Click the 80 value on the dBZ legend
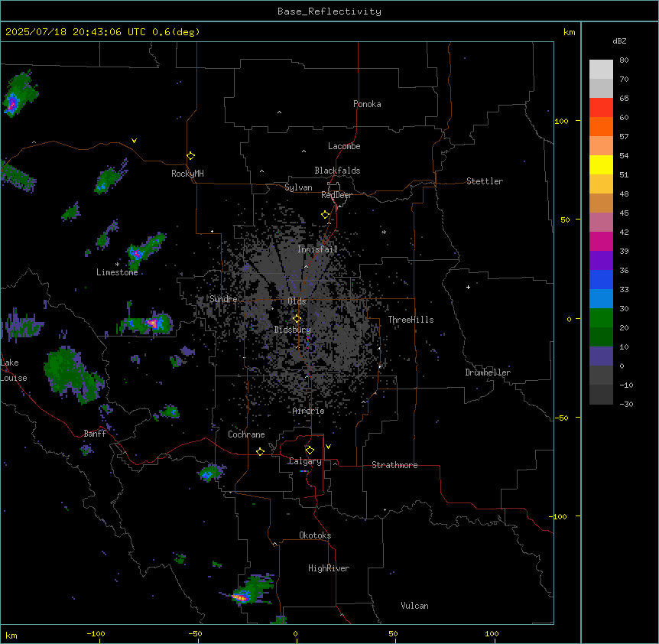659x644 pixels. [x=624, y=60]
